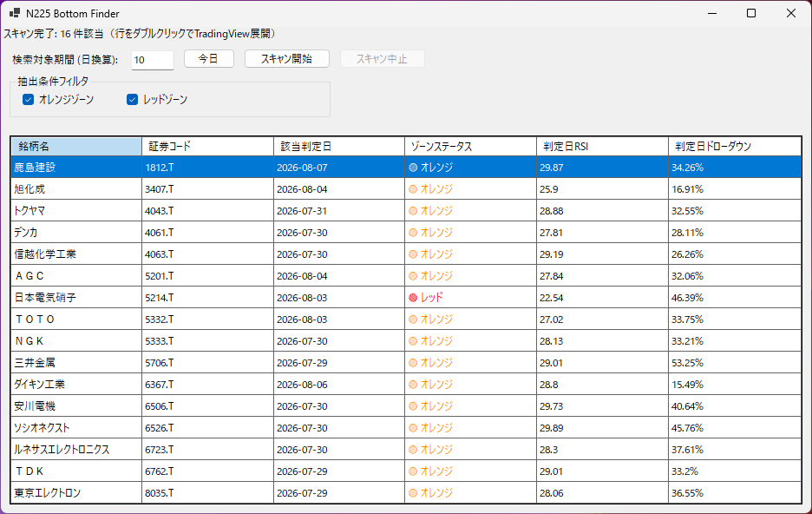Click drawdown value 46.39%
812x514 pixels.
tap(688, 298)
